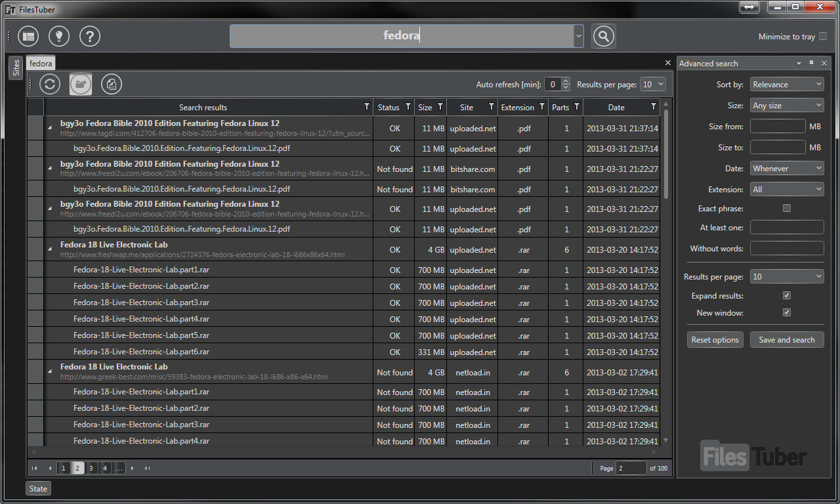Uncheck the New window option

pos(787,313)
